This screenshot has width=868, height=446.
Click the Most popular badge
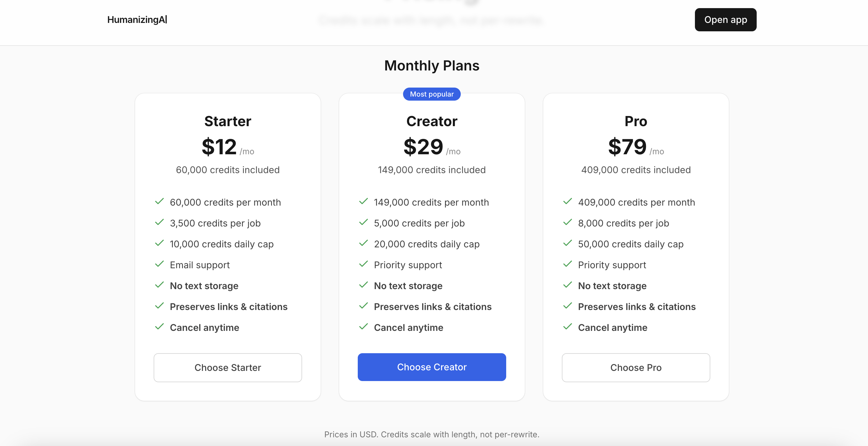[x=432, y=94]
